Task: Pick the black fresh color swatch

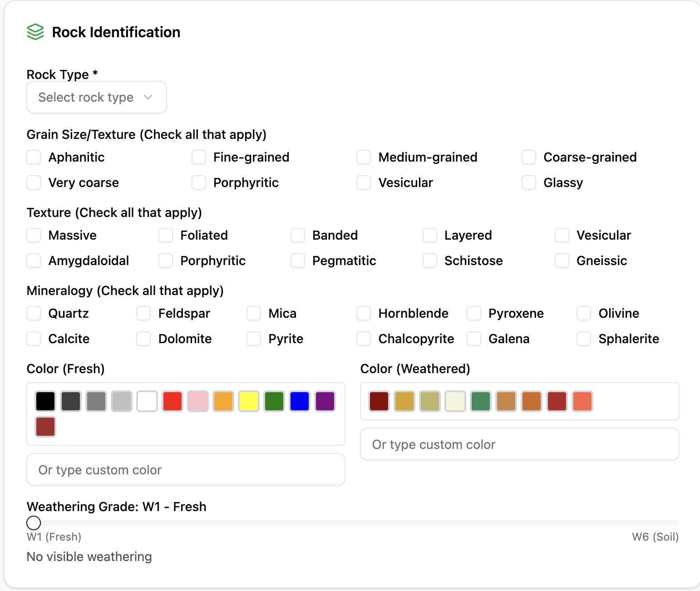Action: (x=45, y=401)
